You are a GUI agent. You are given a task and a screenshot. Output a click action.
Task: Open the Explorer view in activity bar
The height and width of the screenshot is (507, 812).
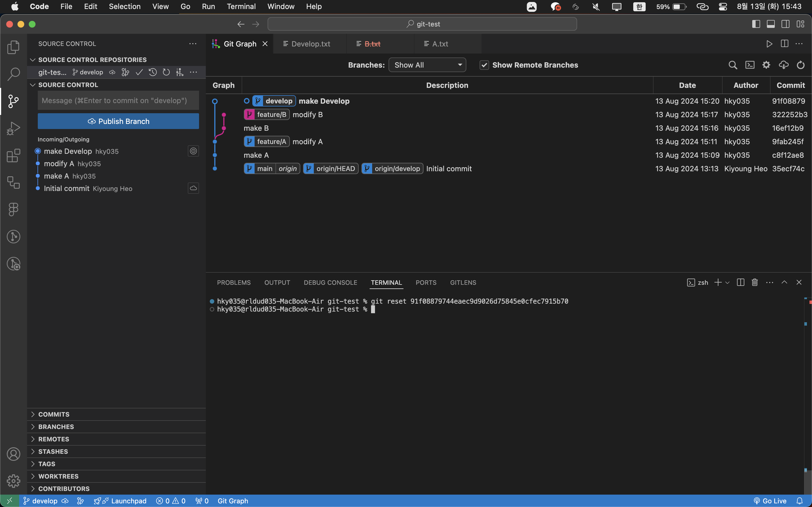point(14,47)
